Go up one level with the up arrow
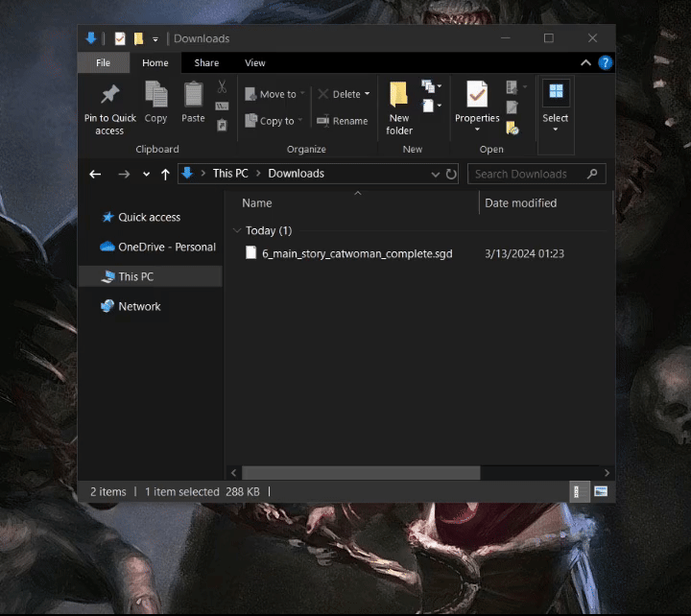The height and width of the screenshot is (616, 691). pyautogui.click(x=166, y=174)
